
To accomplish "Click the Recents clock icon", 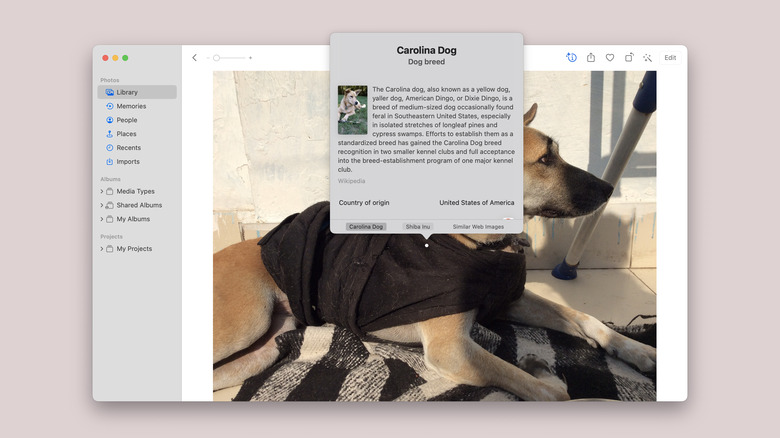I will (x=109, y=148).
